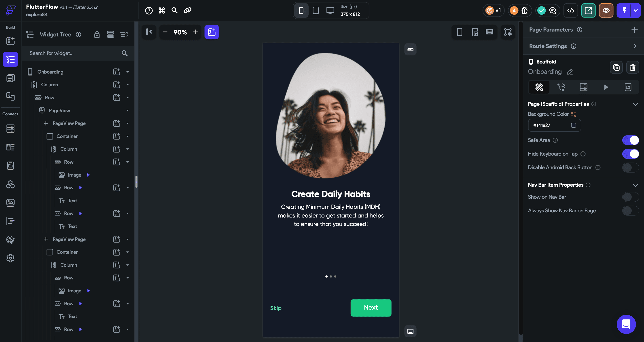The image size is (644, 342).
Task: Open dropdown arrow next to PageView item
Action: click(127, 110)
